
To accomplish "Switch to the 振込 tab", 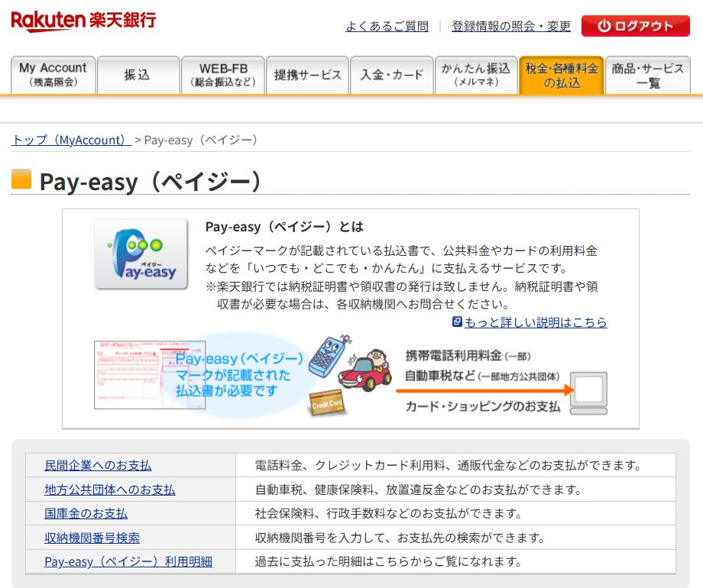I will 138,75.
